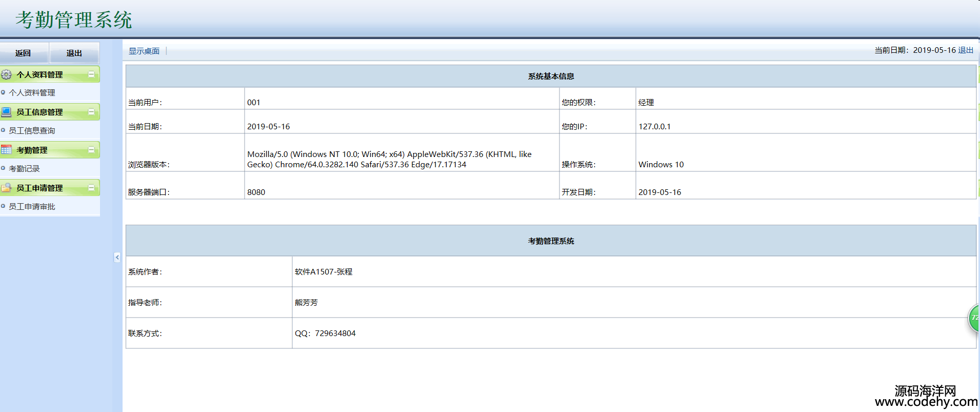980x412 pixels.
Task: Click the 当前用户: label
Action: (x=145, y=103)
